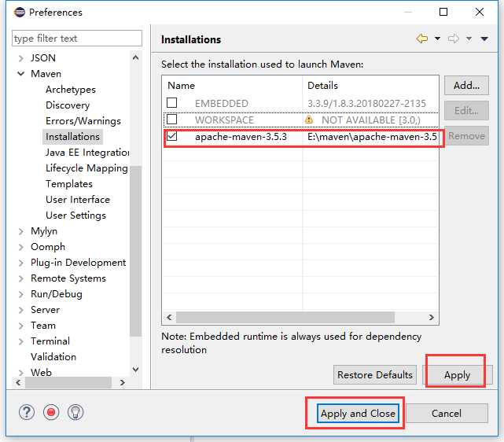Click the Help question mark icon
The width and height of the screenshot is (504, 442).
click(x=28, y=412)
